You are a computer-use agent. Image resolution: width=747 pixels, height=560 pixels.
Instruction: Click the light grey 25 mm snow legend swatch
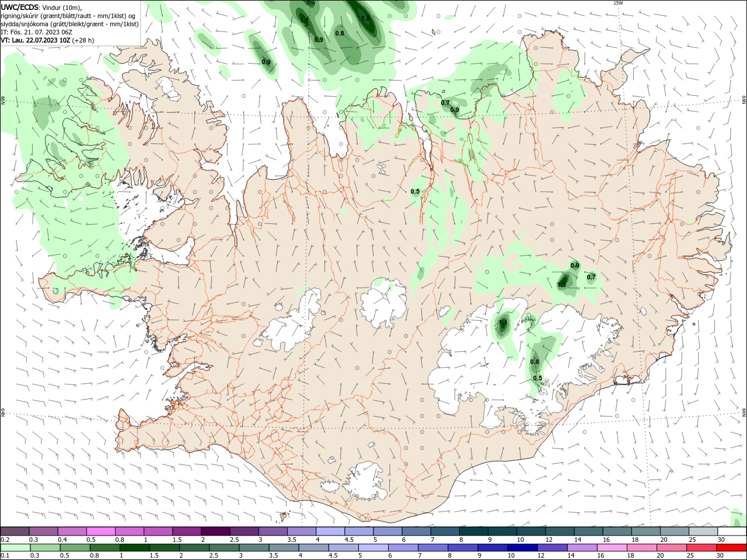(x=703, y=531)
